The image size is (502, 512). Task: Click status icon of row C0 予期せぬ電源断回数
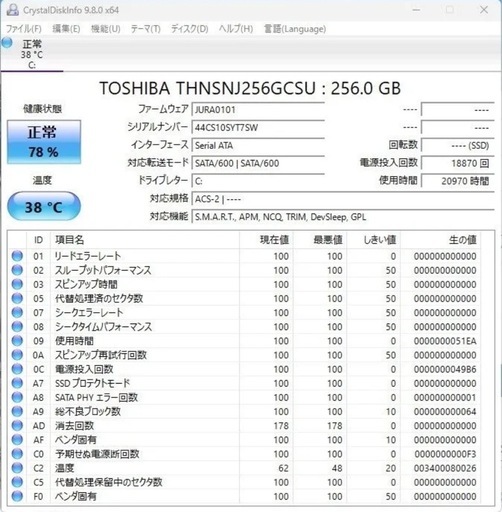(x=17, y=454)
